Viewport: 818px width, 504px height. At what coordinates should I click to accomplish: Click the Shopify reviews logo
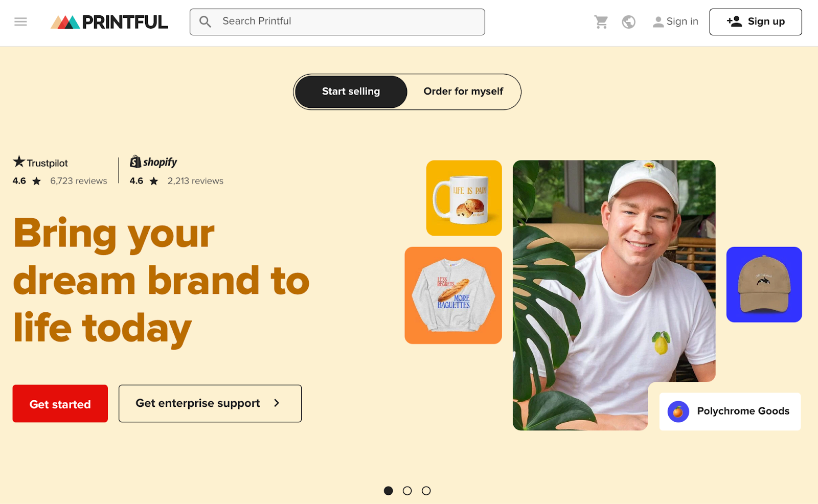(x=153, y=162)
